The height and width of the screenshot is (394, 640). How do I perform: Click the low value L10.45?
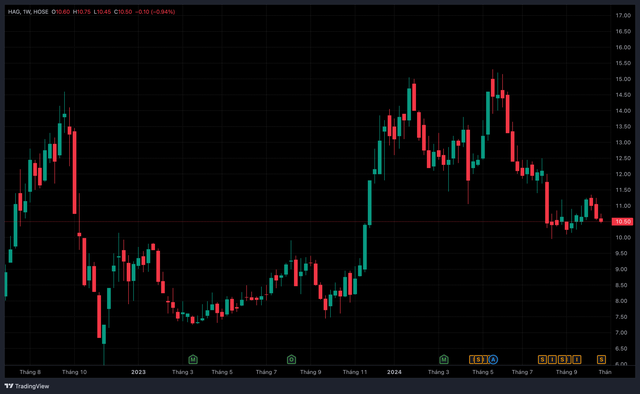pos(102,12)
